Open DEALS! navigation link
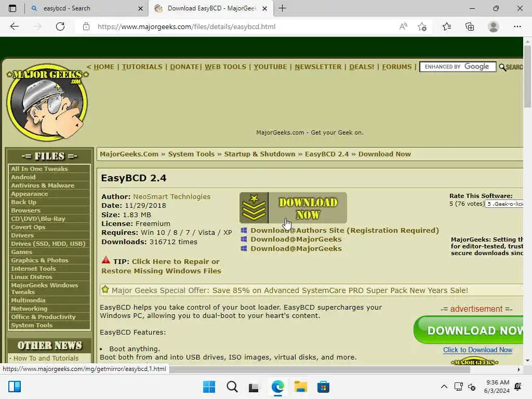This screenshot has width=532, height=399. (x=362, y=67)
